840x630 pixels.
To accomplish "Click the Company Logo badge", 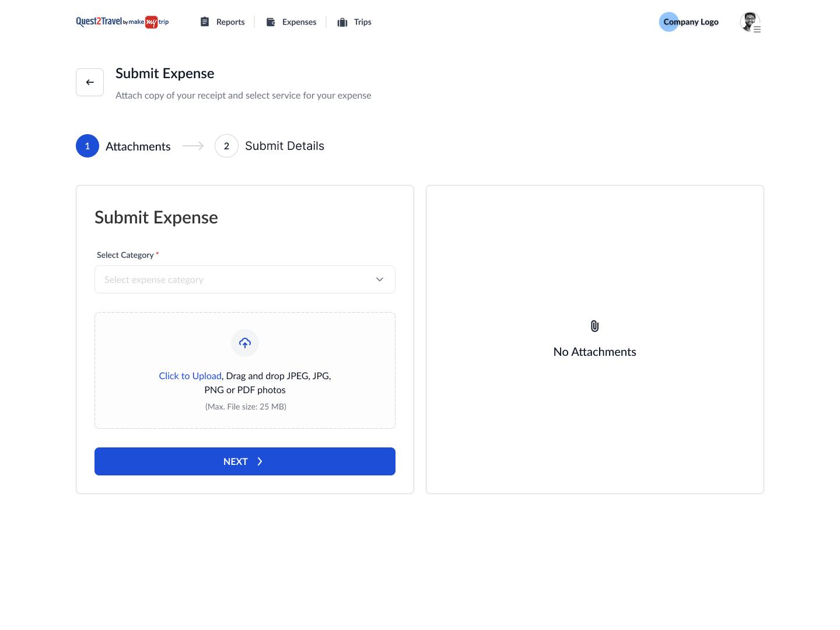I will pos(689,22).
